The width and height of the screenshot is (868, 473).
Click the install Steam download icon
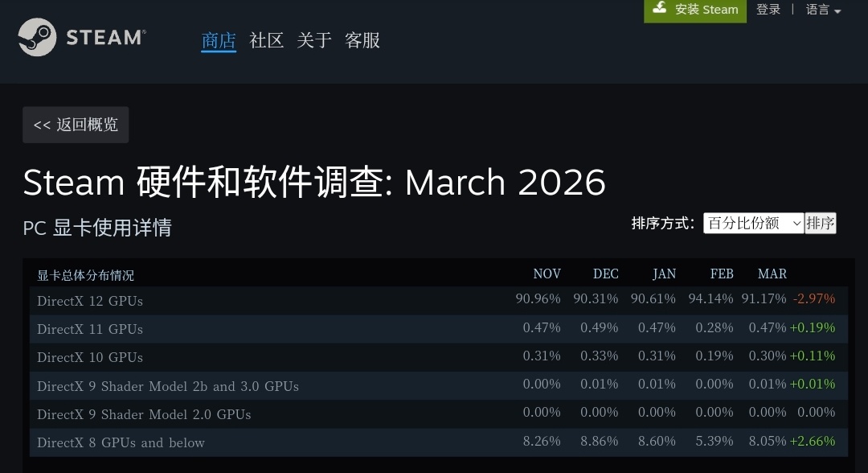point(660,9)
